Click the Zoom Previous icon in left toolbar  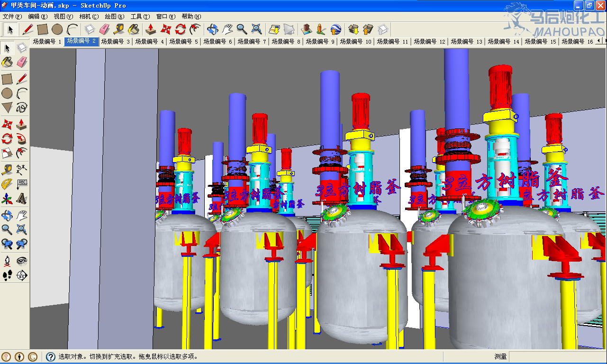7,244
